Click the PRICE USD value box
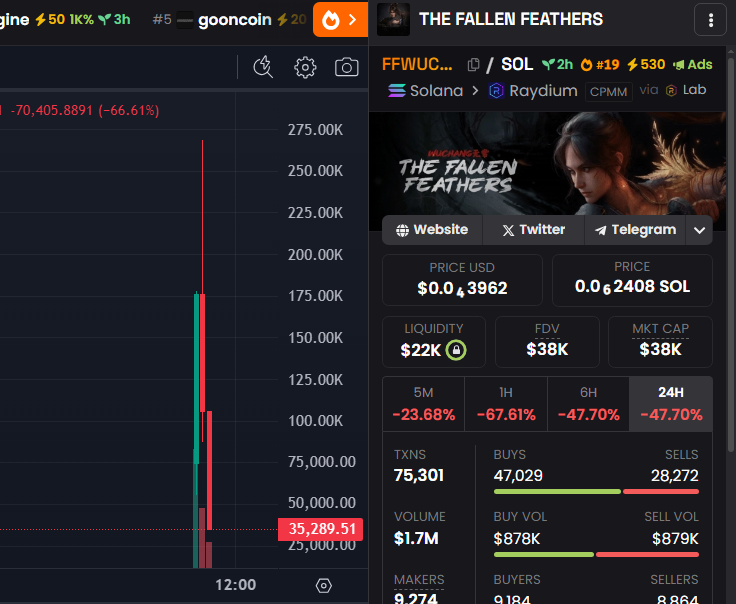The width and height of the screenshot is (736, 604). click(462, 280)
